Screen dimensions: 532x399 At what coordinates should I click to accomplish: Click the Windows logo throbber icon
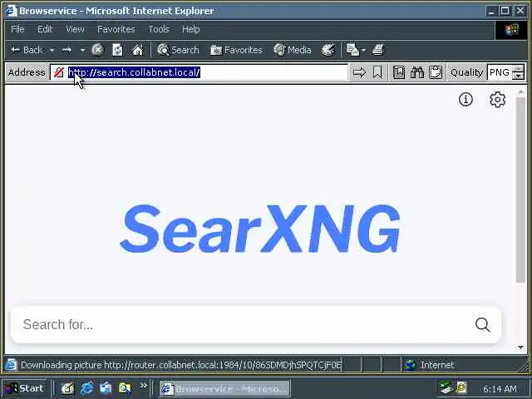512,30
